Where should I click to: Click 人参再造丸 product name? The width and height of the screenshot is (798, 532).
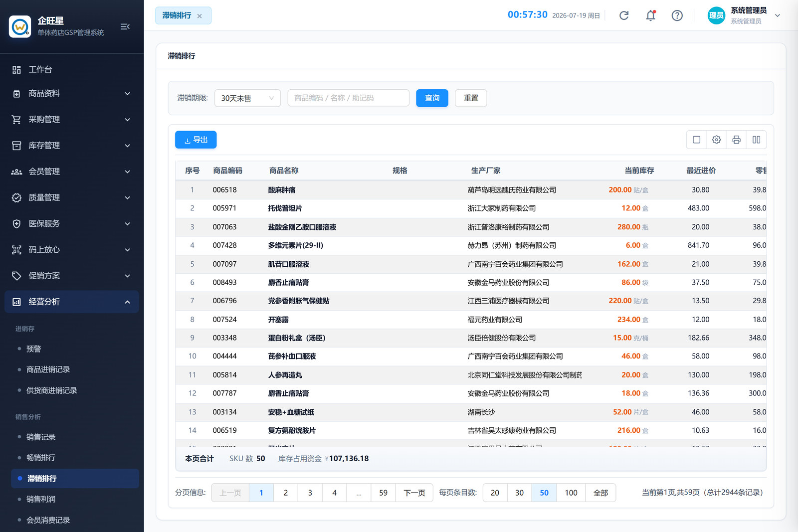point(285,375)
